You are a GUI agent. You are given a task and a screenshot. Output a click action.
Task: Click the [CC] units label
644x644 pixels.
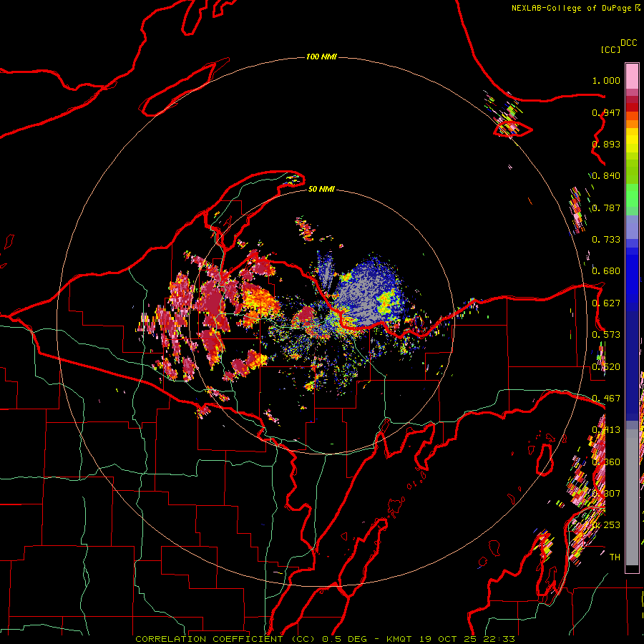pos(610,49)
